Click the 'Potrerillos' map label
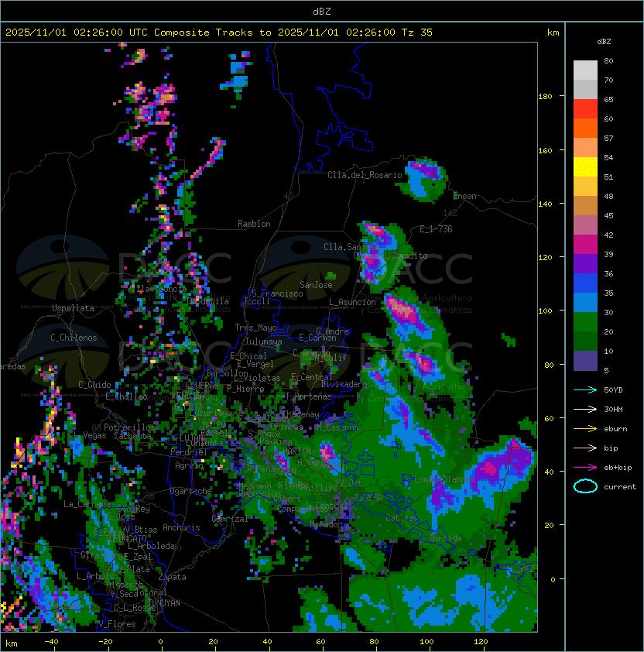Image resolution: width=644 pixels, height=652 pixels. [x=129, y=427]
